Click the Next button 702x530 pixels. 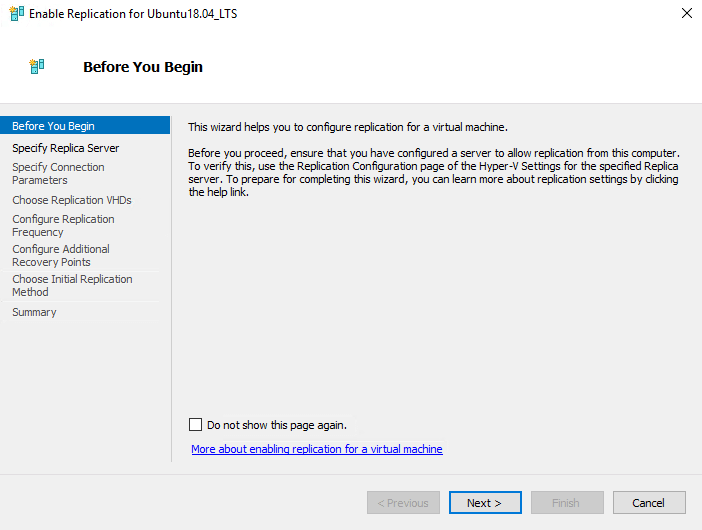tap(485, 503)
